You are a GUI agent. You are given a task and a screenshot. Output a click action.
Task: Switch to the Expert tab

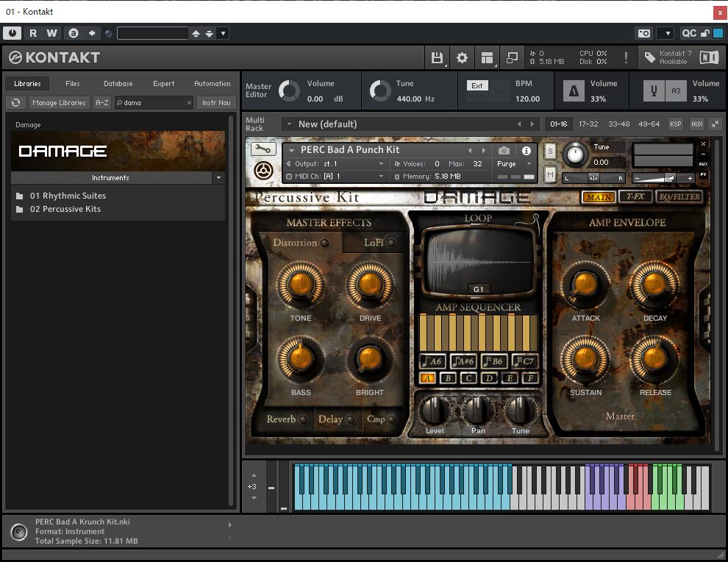tap(163, 84)
